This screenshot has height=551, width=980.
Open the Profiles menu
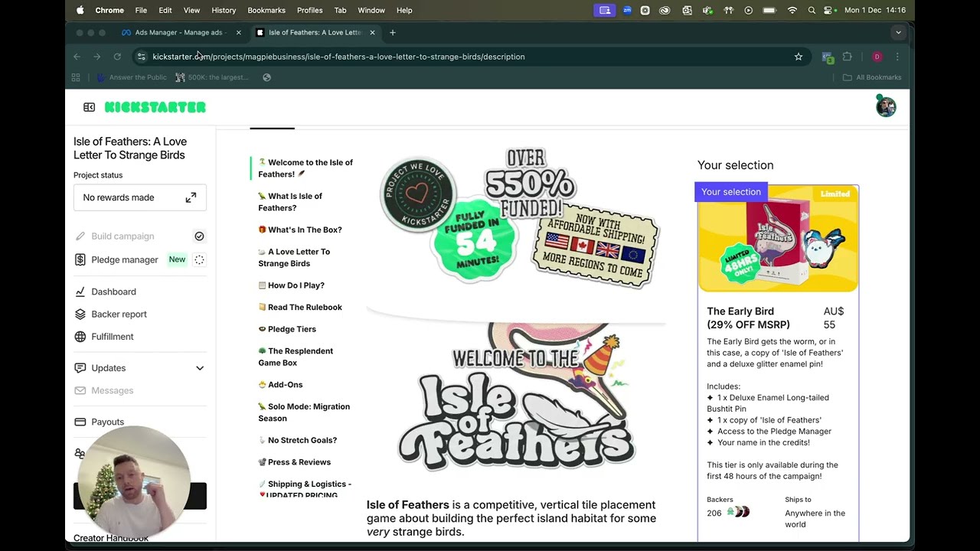tap(310, 10)
